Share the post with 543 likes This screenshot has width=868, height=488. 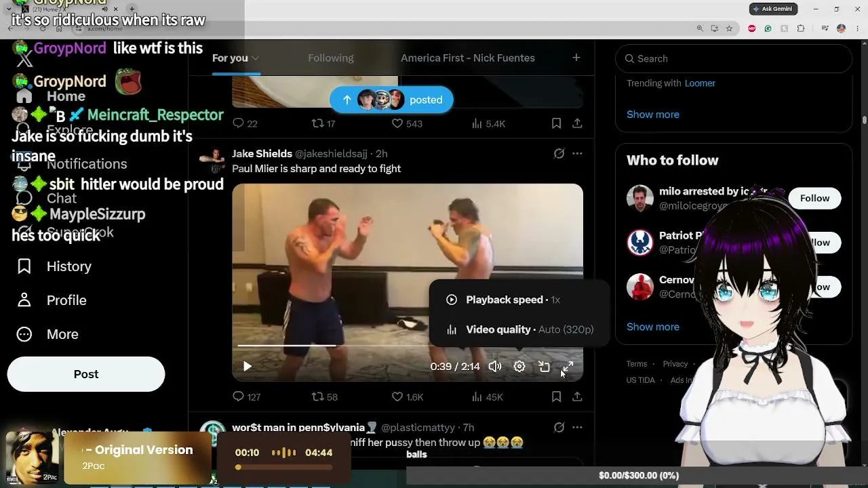577,123
